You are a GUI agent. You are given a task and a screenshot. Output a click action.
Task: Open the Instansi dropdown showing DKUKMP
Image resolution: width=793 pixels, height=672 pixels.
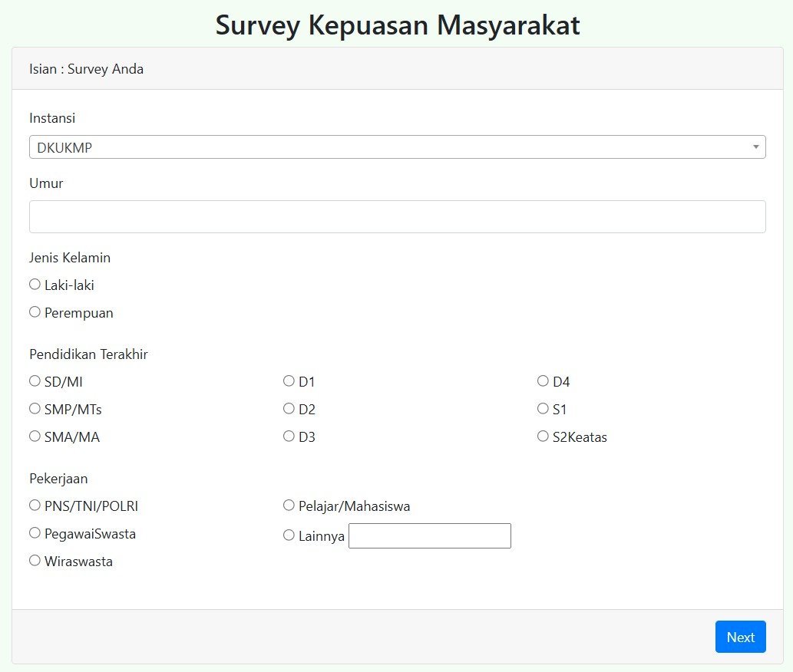point(398,147)
